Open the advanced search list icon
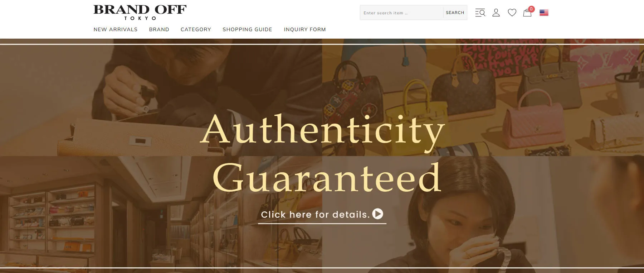The width and height of the screenshot is (644, 273). (480, 13)
